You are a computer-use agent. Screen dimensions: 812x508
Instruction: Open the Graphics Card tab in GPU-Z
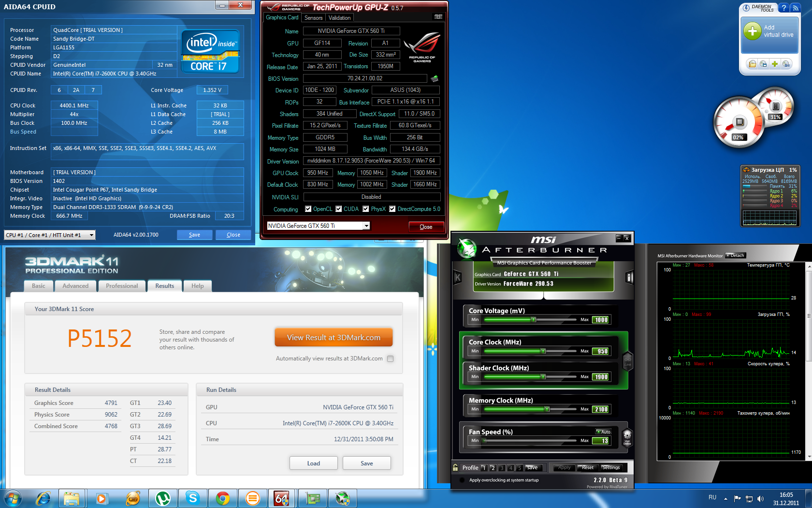[x=282, y=17]
